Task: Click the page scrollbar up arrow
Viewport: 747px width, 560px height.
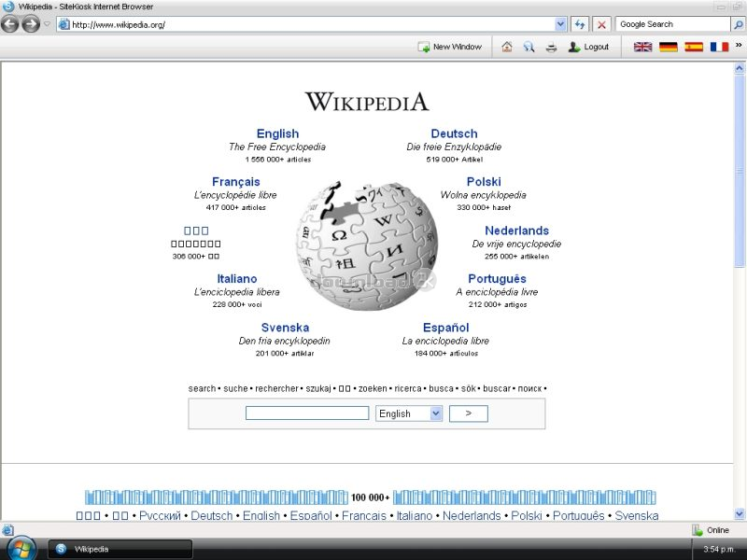Action: 740,68
